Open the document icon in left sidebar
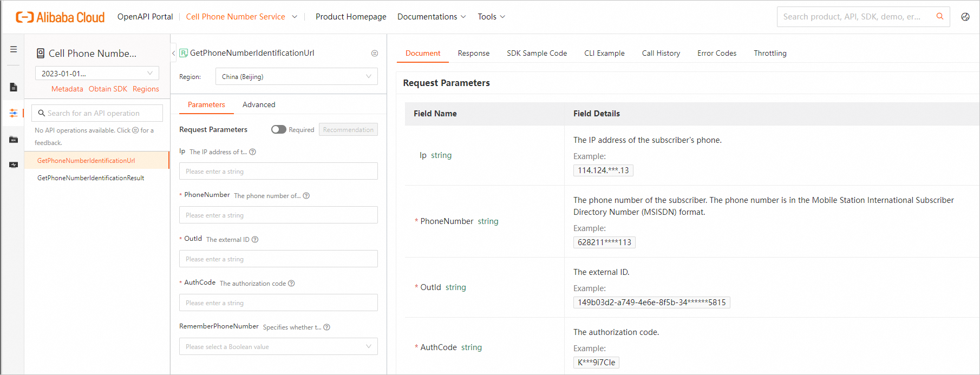This screenshot has width=980, height=375. [x=14, y=87]
